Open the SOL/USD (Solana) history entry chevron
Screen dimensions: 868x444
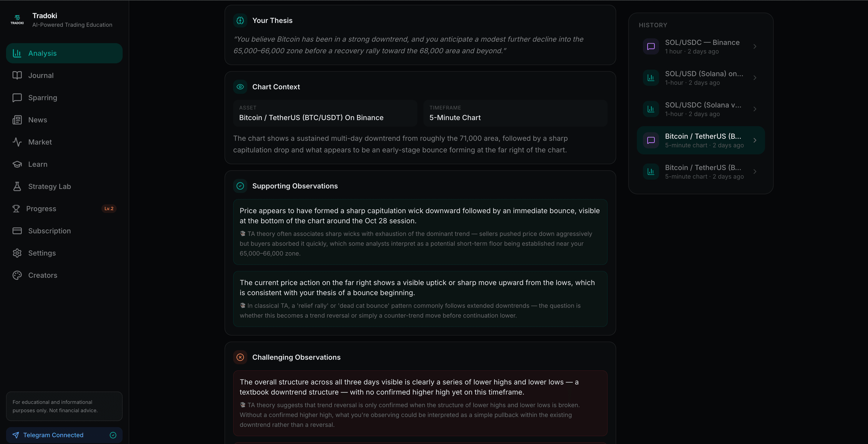click(755, 78)
